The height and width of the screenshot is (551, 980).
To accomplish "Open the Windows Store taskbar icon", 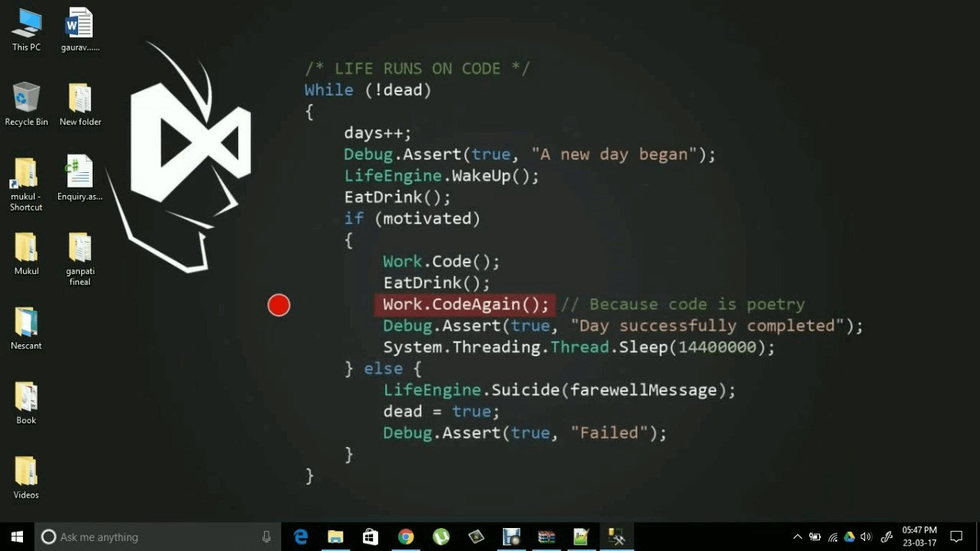I will coord(371,536).
